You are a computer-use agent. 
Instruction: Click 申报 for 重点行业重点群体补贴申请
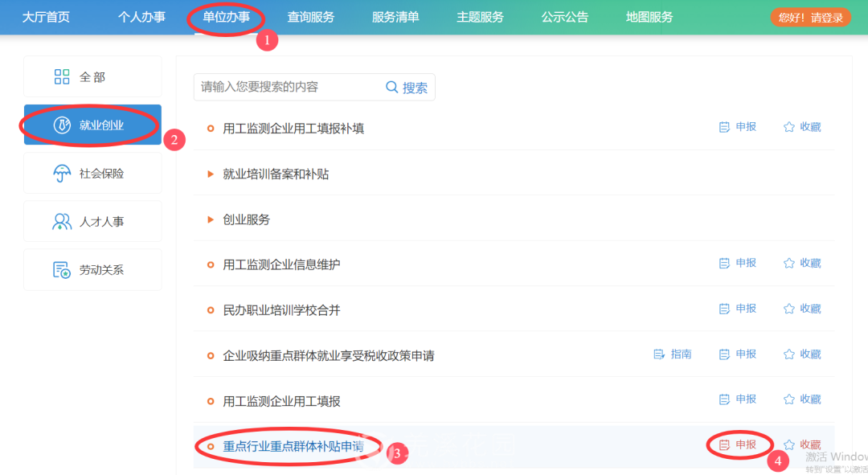click(739, 444)
